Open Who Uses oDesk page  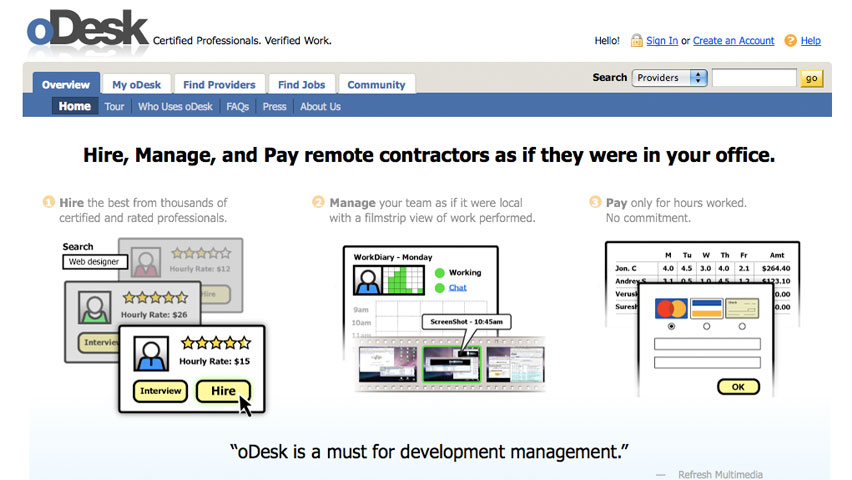pyautogui.click(x=175, y=107)
